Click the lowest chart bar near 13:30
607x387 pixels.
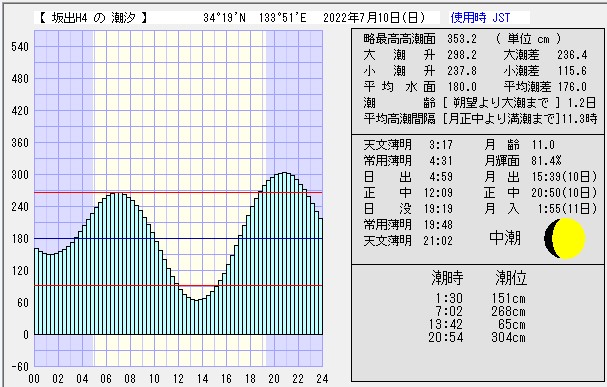(x=197, y=317)
